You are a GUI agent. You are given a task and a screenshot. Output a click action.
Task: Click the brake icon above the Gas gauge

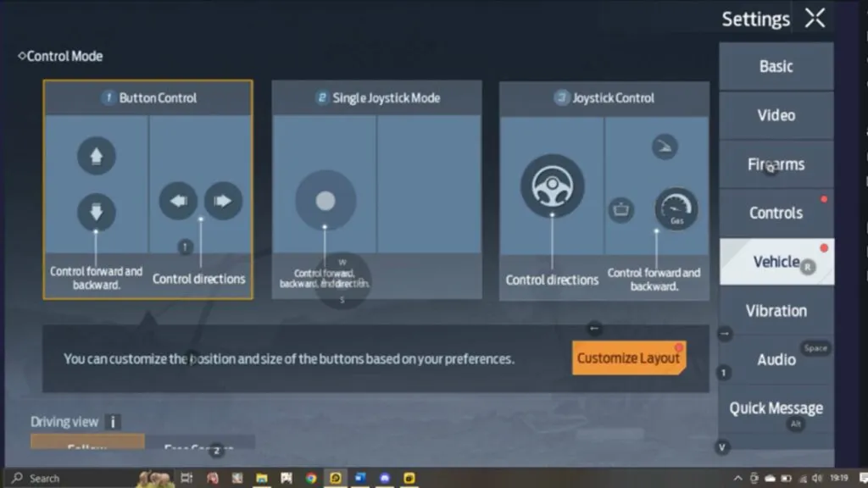(x=665, y=147)
